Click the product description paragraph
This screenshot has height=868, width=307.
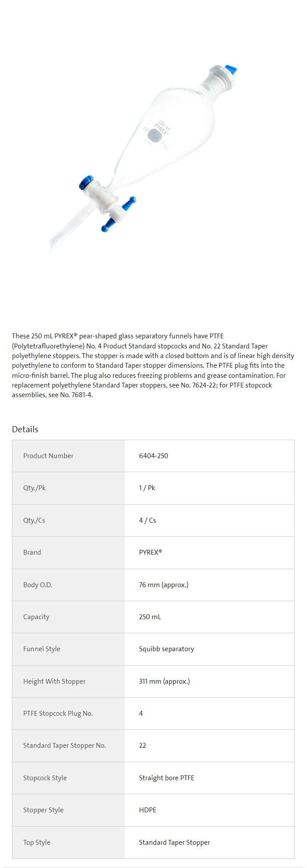point(153,365)
